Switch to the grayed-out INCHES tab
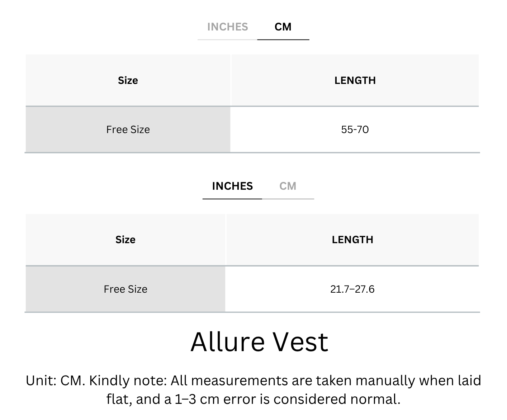The image size is (507, 420). 228,27
